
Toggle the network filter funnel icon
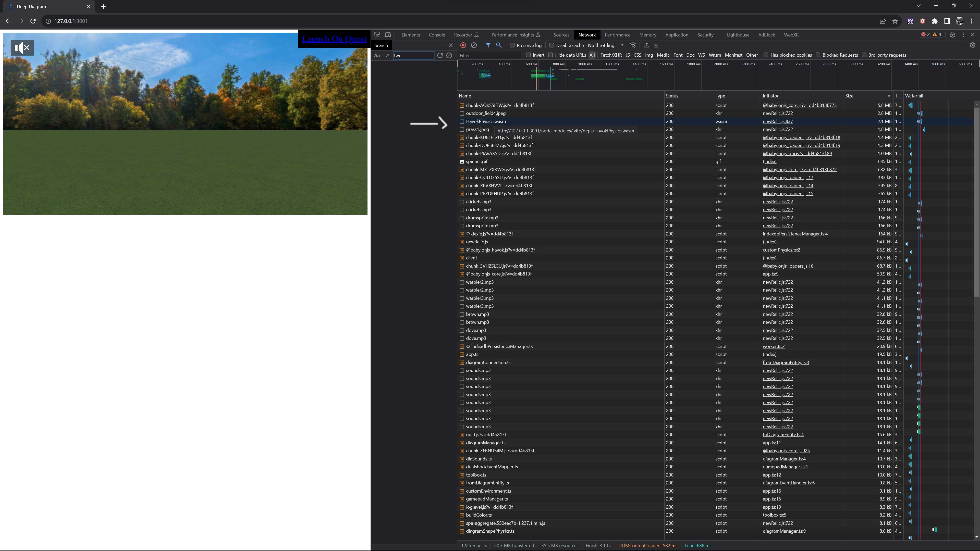(x=488, y=45)
